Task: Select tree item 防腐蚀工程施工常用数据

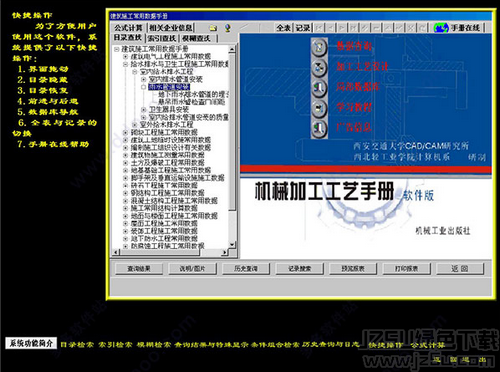Action: (167, 246)
